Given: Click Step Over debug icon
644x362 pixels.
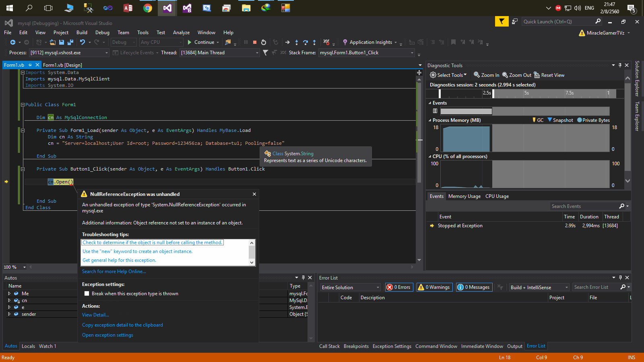Looking at the screenshot, I should pos(305,42).
